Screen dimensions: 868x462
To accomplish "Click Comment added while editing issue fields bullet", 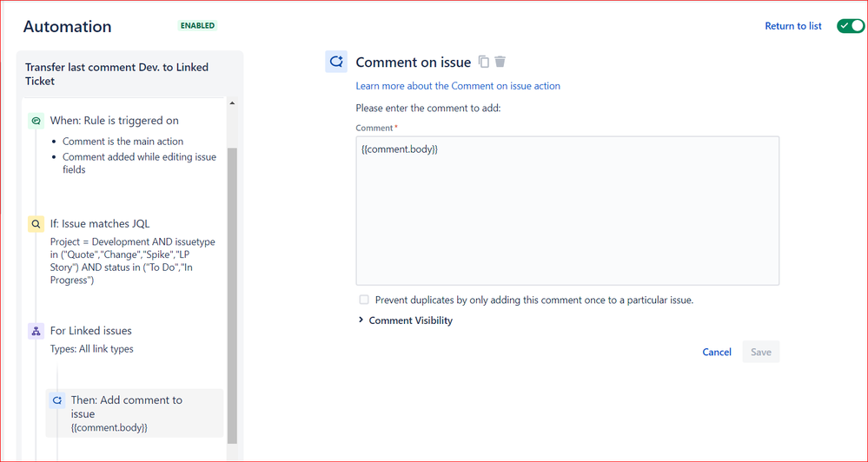I will coord(140,163).
